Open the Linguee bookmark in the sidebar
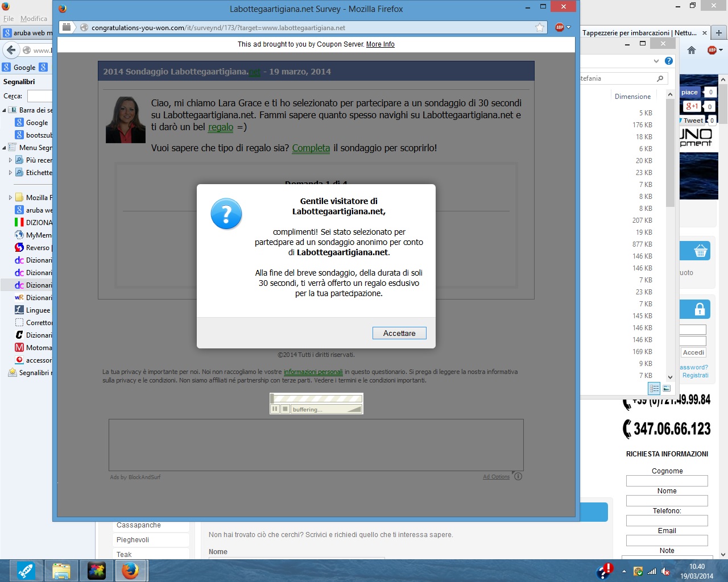Image resolution: width=728 pixels, height=582 pixels. (33, 310)
